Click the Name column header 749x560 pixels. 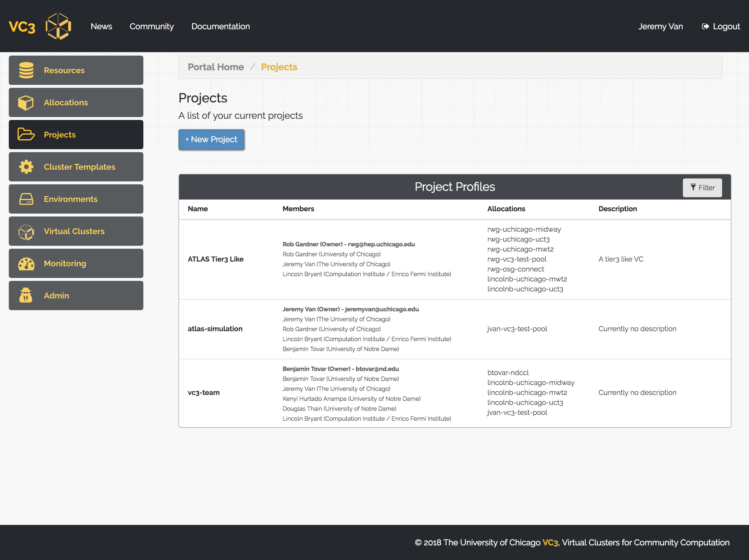click(198, 209)
